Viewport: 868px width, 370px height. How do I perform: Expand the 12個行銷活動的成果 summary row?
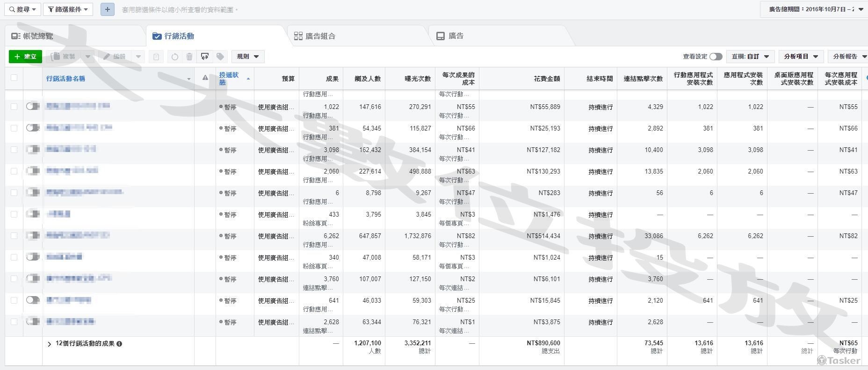(x=50, y=344)
